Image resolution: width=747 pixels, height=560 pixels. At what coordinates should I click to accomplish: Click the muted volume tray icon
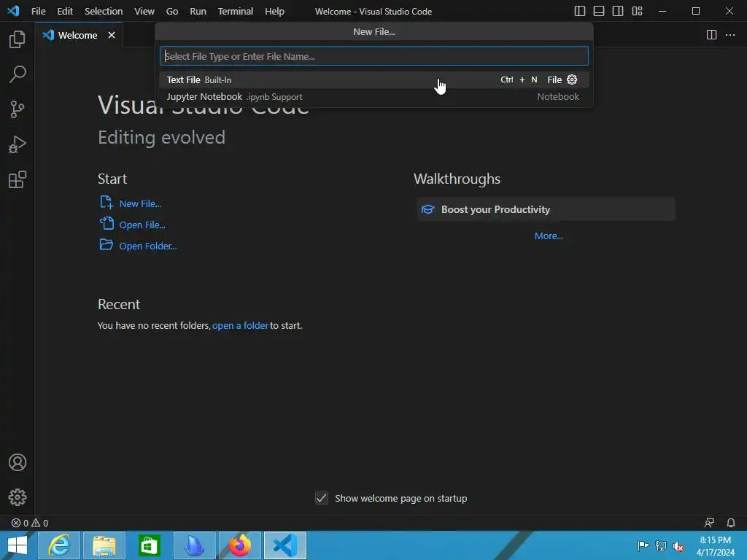678,546
